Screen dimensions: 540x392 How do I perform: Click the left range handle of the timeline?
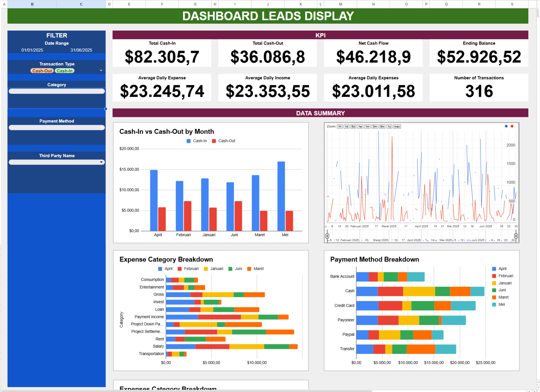tap(327, 236)
